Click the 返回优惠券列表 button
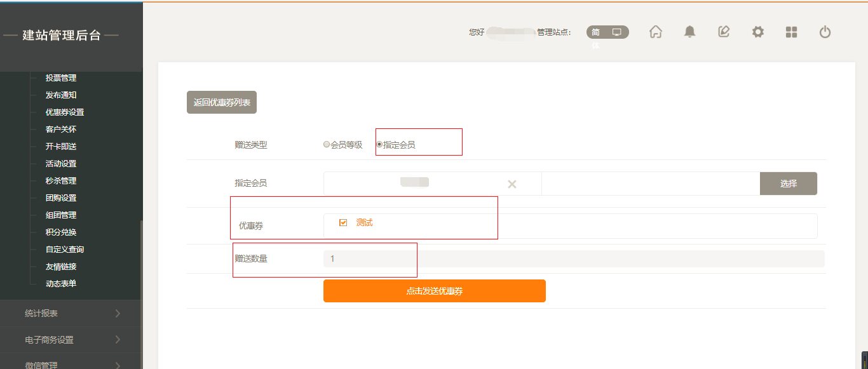 pos(222,102)
